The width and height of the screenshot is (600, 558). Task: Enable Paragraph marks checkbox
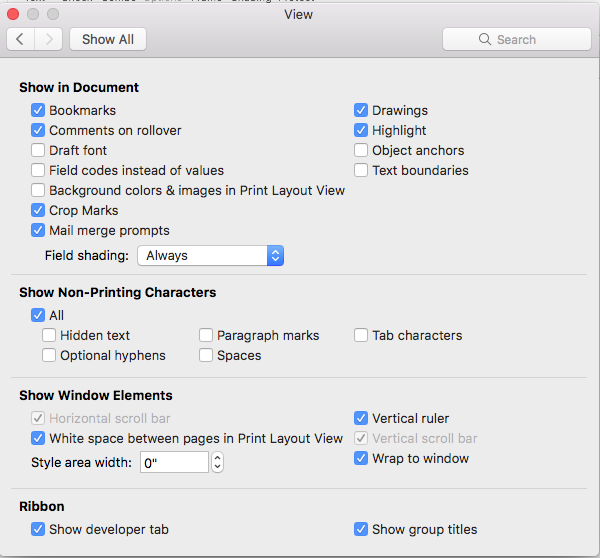click(x=206, y=336)
